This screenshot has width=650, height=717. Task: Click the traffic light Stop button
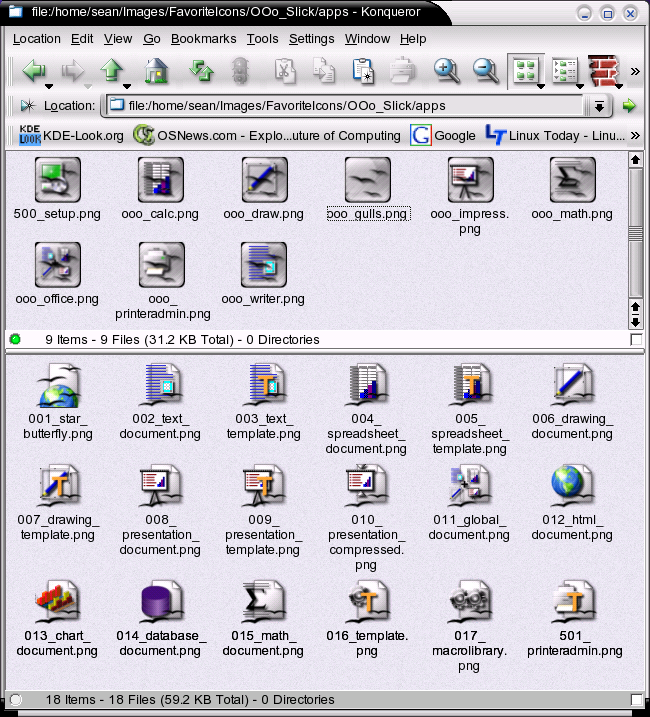click(240, 71)
